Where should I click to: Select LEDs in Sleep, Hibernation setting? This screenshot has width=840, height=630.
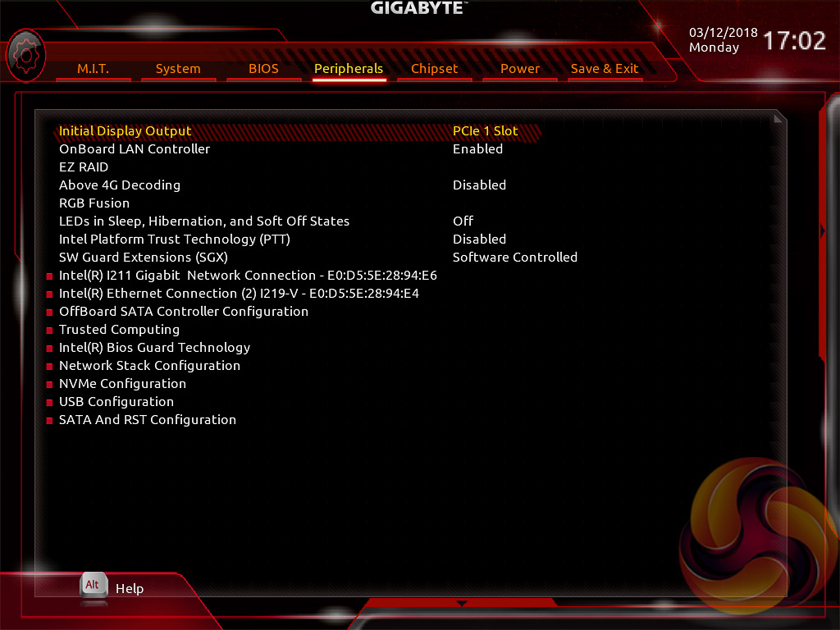click(204, 221)
